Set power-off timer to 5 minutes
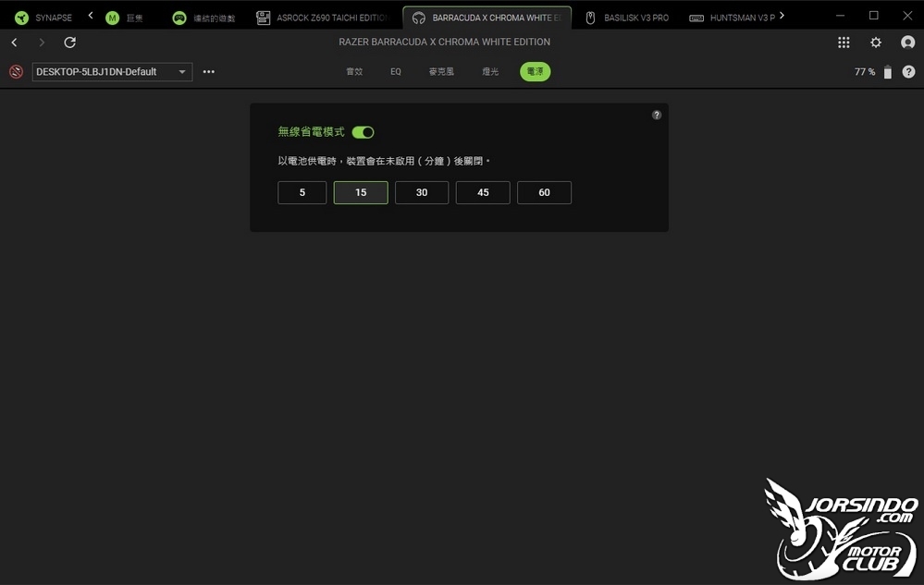 [302, 192]
